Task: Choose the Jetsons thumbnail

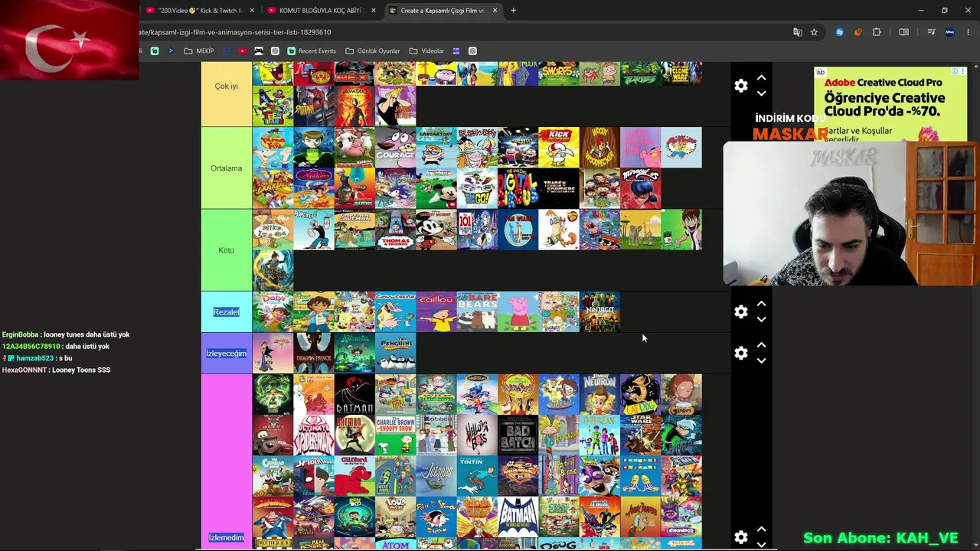Action: (x=436, y=477)
